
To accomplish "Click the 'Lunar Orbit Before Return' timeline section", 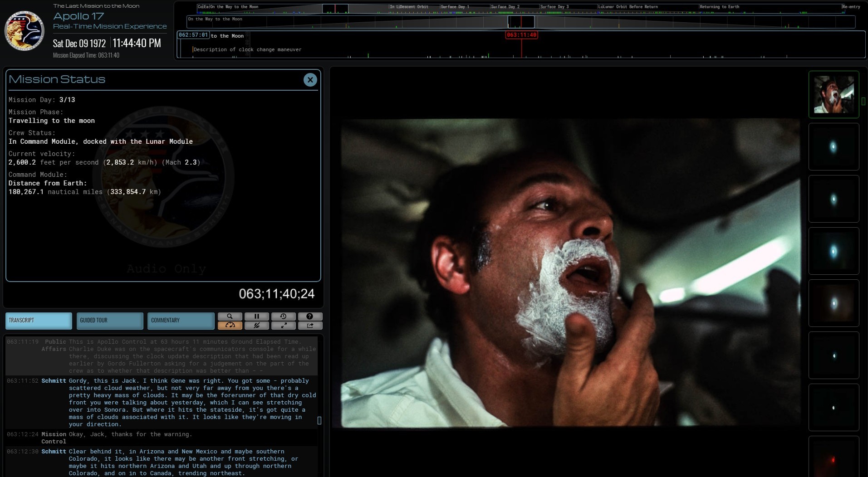I will click(x=631, y=7).
